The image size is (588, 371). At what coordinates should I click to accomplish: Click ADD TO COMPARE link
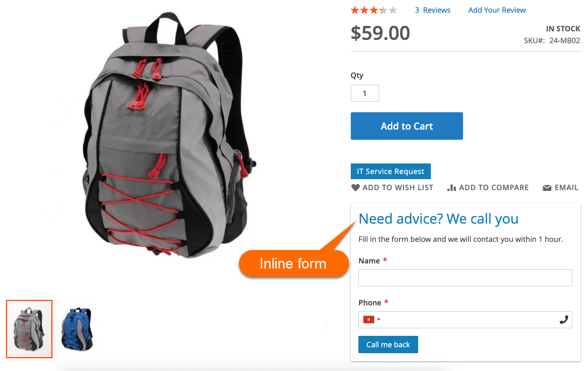(488, 188)
